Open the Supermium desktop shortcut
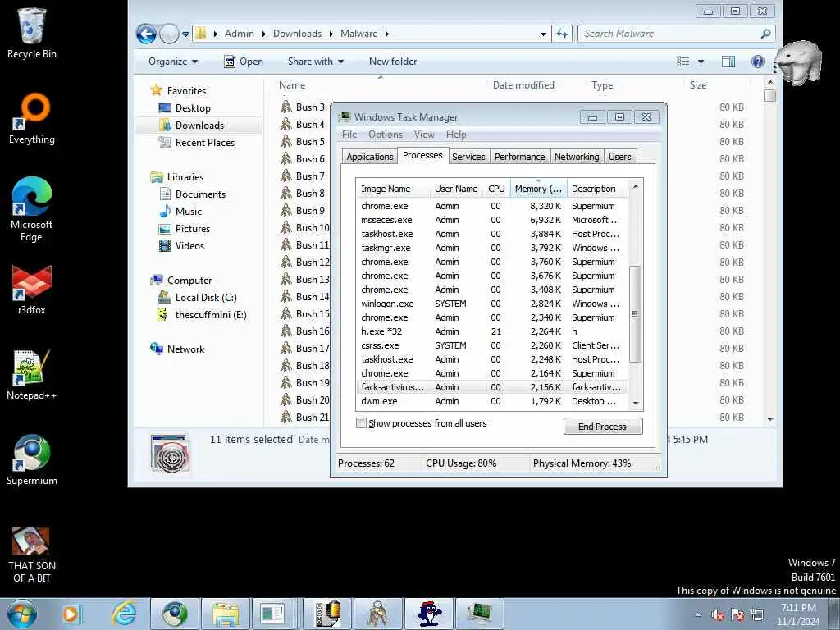 (x=32, y=459)
